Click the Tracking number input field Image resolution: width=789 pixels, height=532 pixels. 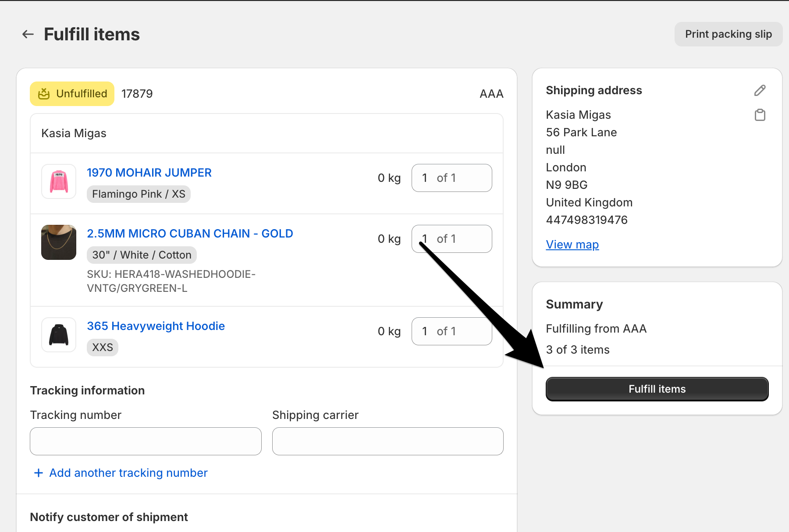point(146,441)
